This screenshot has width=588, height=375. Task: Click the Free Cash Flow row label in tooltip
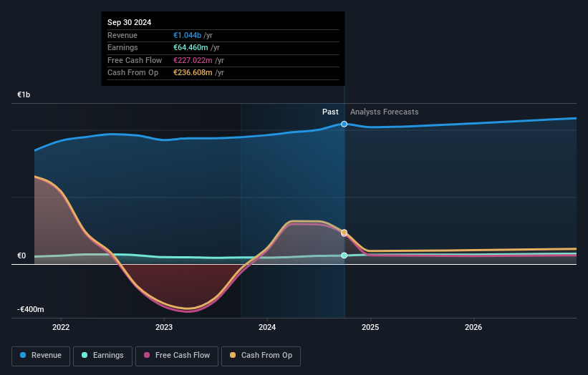135,60
